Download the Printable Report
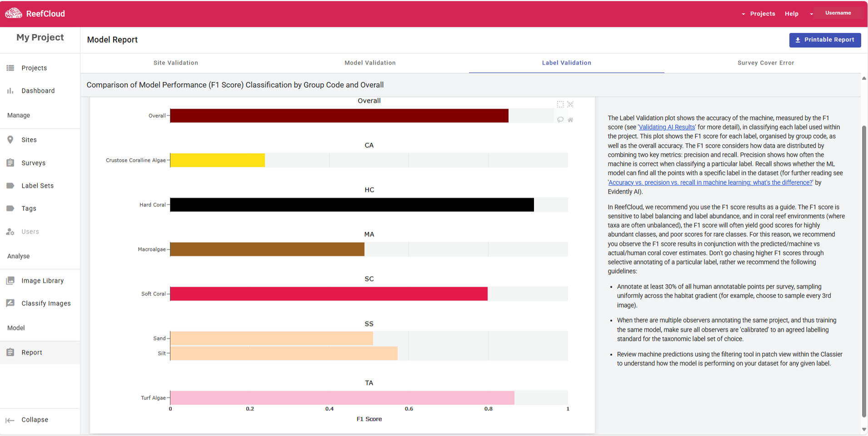868x436 pixels. [x=825, y=40]
